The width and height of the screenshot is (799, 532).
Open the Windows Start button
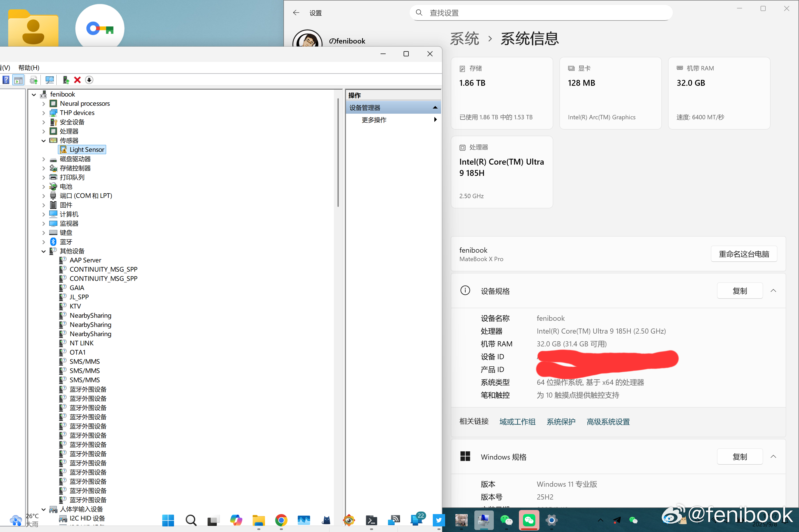(168, 520)
